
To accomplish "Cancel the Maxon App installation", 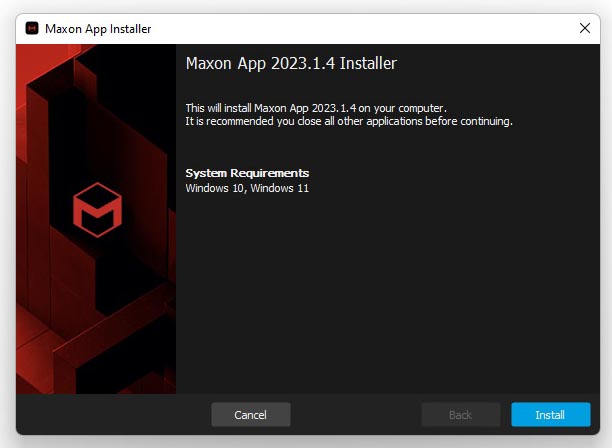I will (x=251, y=414).
